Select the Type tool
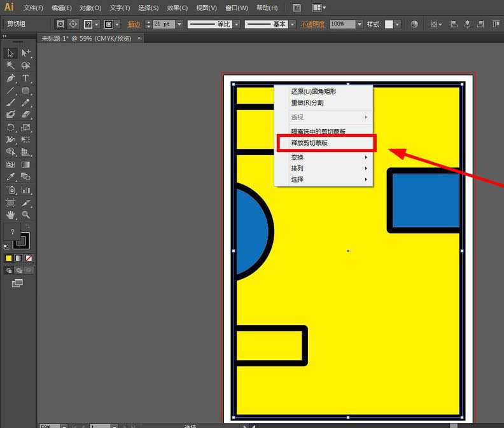 pyautogui.click(x=26, y=78)
